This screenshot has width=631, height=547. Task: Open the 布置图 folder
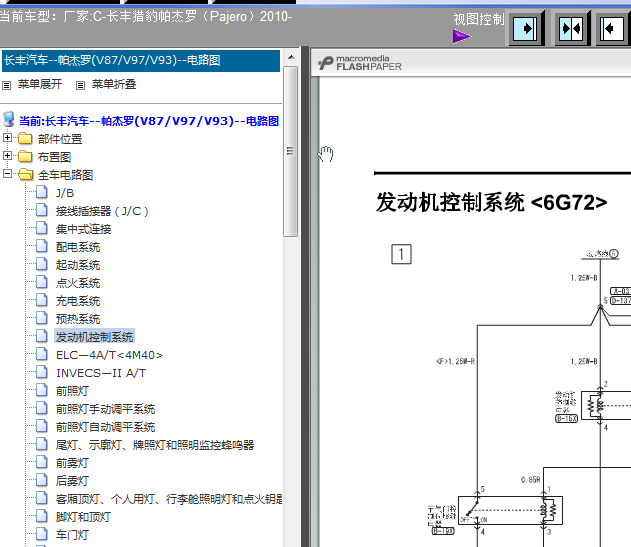click(x=54, y=157)
